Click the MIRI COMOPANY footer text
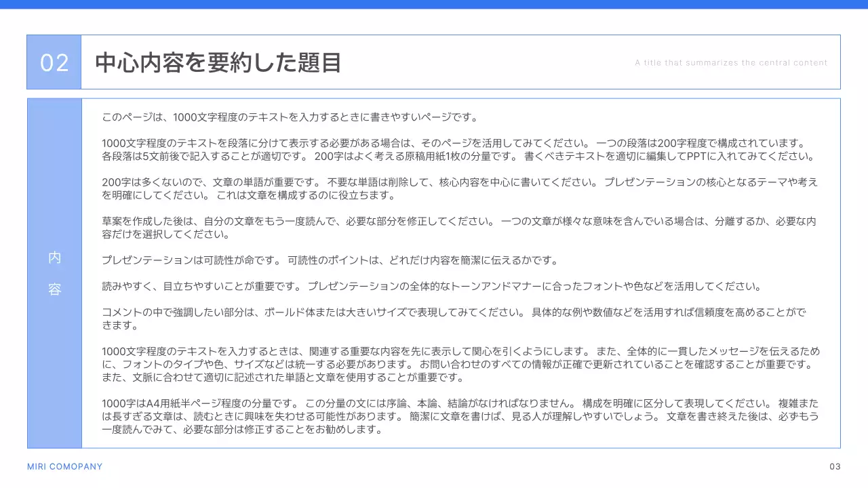Viewport: 868px width, 488px height. click(65, 466)
